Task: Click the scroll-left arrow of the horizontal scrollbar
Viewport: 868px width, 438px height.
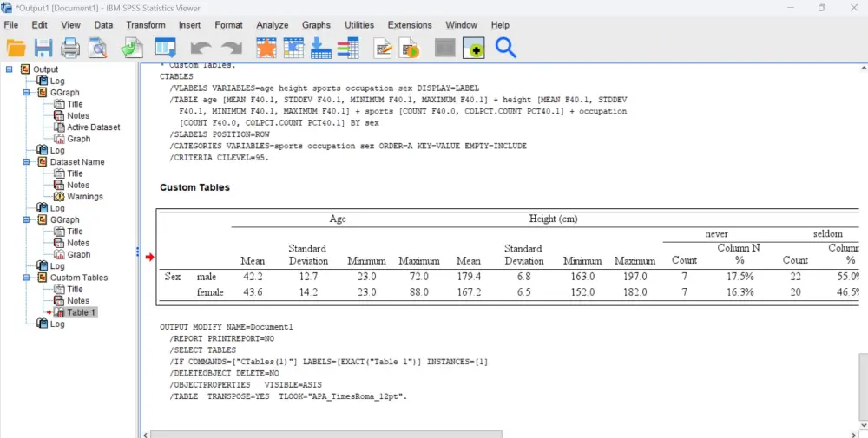Action: pos(146,435)
